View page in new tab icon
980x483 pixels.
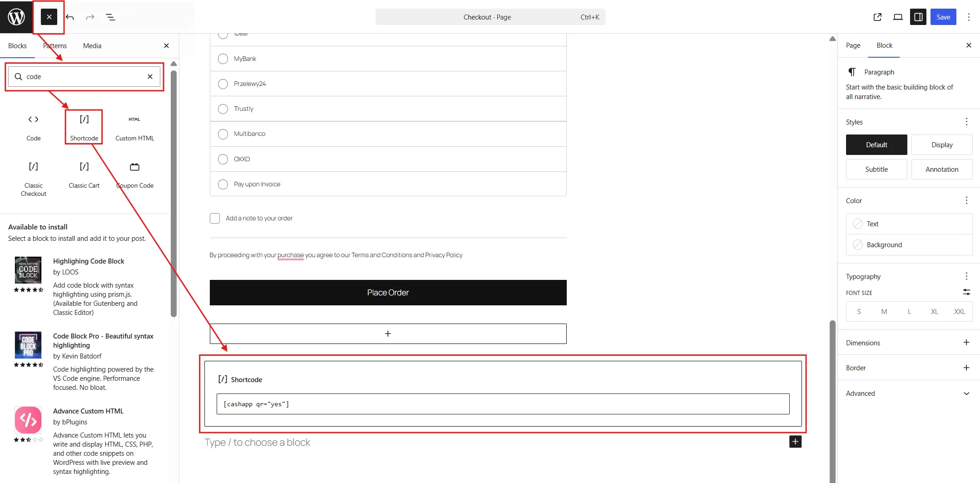877,17
